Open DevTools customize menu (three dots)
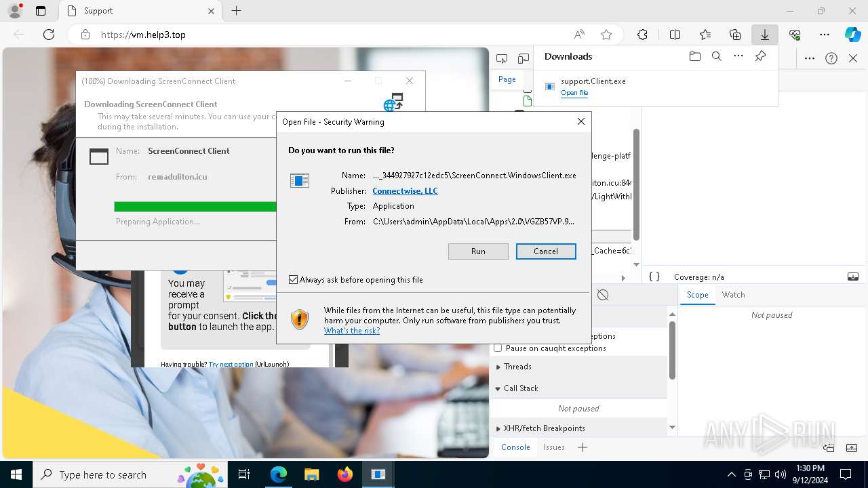This screenshot has width=868, height=488. pyautogui.click(x=810, y=58)
